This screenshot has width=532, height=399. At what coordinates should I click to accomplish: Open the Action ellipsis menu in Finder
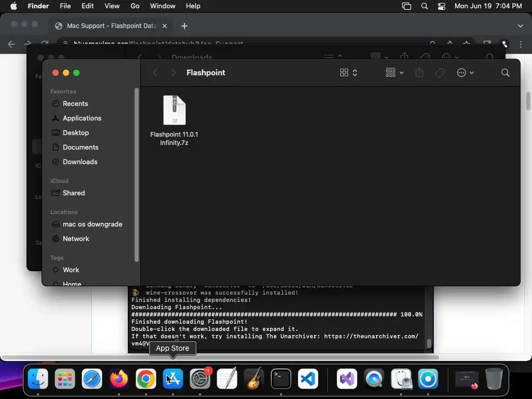pos(465,73)
